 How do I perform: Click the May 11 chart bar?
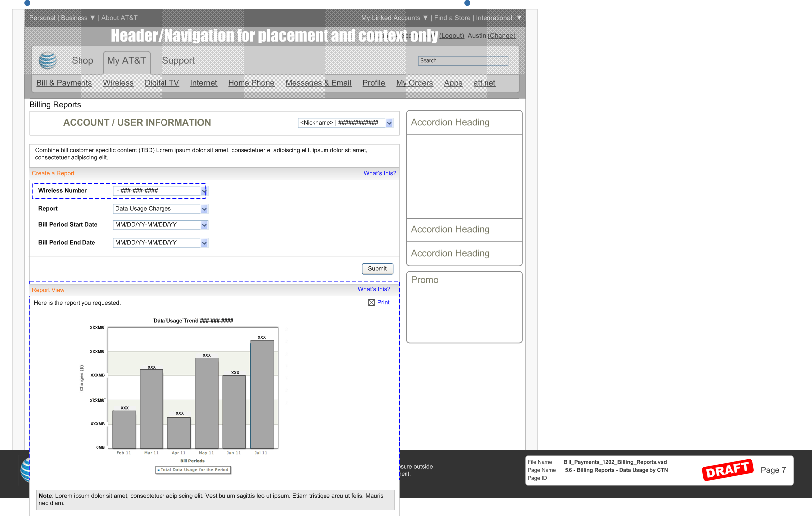(207, 403)
